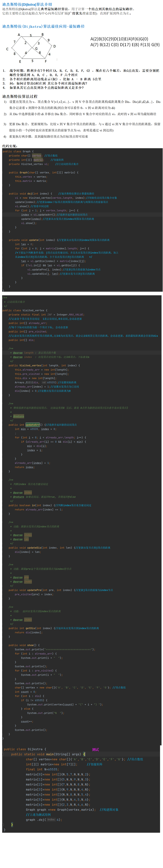Image resolution: width=163 pixels, height=868 pixels.
Task: Click method signature "public void updateDis(int index, int len)"
Action: [40, 548]
